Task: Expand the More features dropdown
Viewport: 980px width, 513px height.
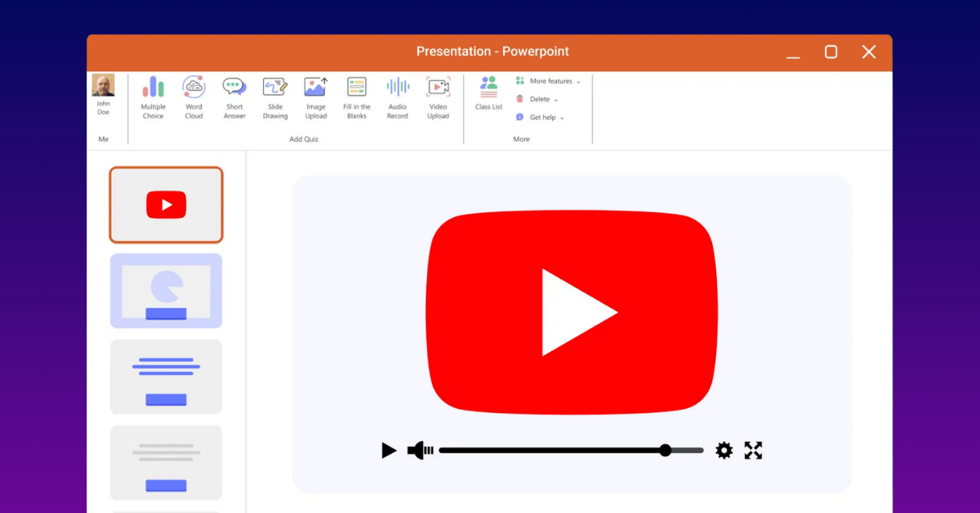Action: tap(548, 81)
